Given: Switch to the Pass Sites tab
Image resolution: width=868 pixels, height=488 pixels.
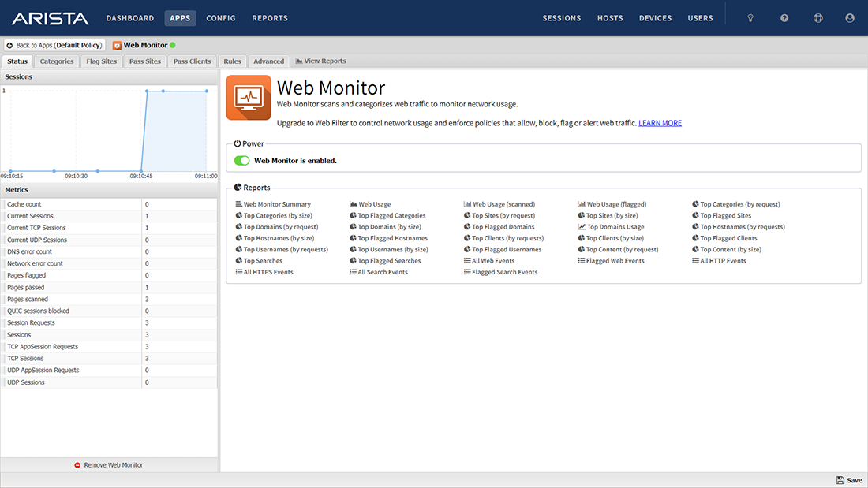Looking at the screenshot, I should pos(145,61).
